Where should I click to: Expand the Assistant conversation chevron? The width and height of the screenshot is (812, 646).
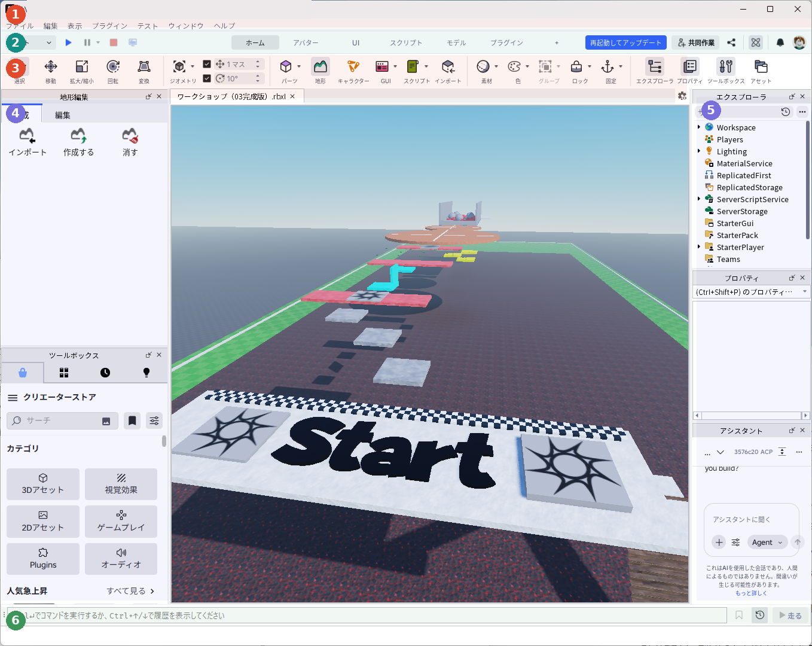tap(721, 452)
